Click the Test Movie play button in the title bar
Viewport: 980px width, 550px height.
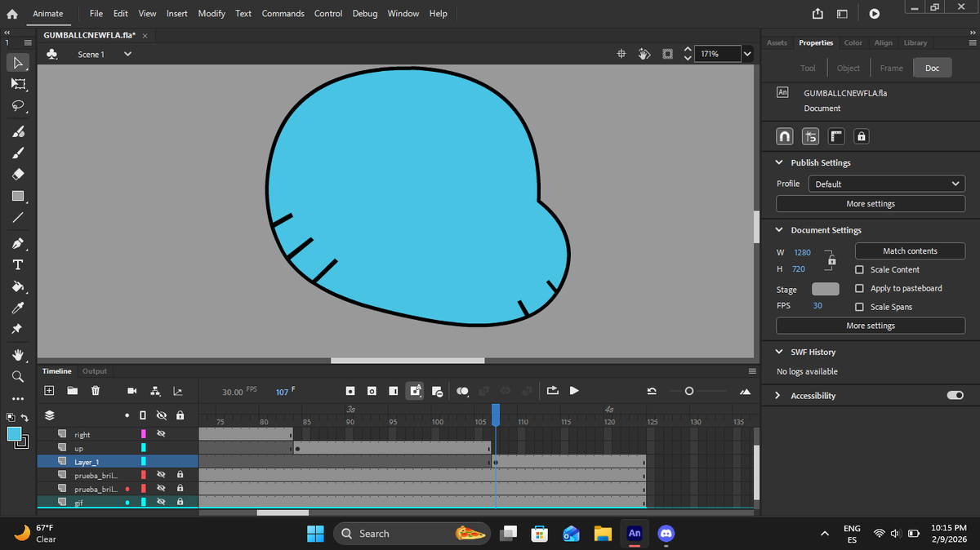pos(875,14)
